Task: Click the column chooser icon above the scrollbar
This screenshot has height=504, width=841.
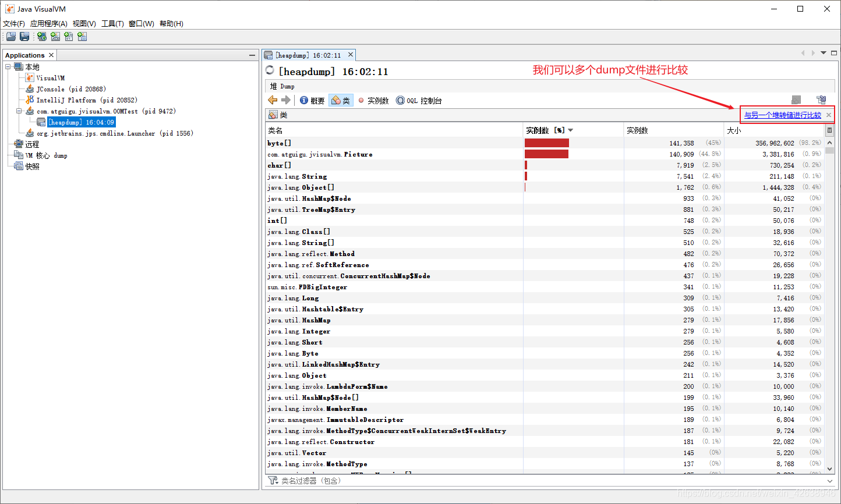Action: (830, 130)
